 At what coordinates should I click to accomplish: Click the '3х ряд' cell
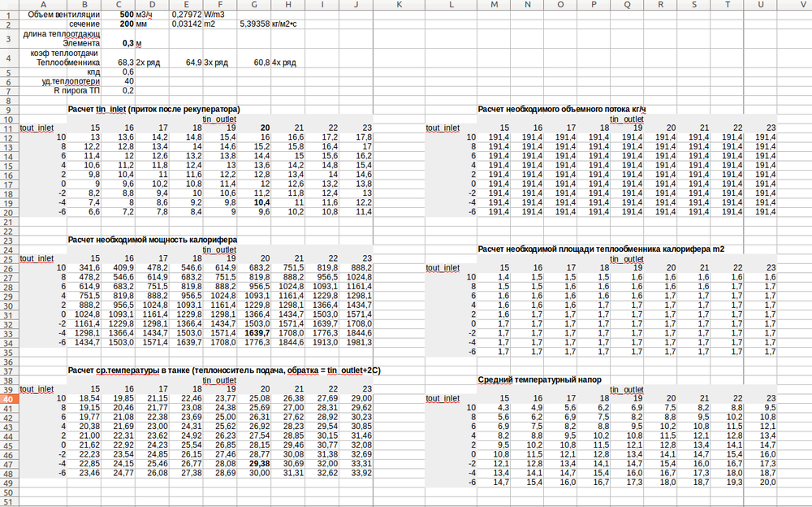tap(216, 63)
